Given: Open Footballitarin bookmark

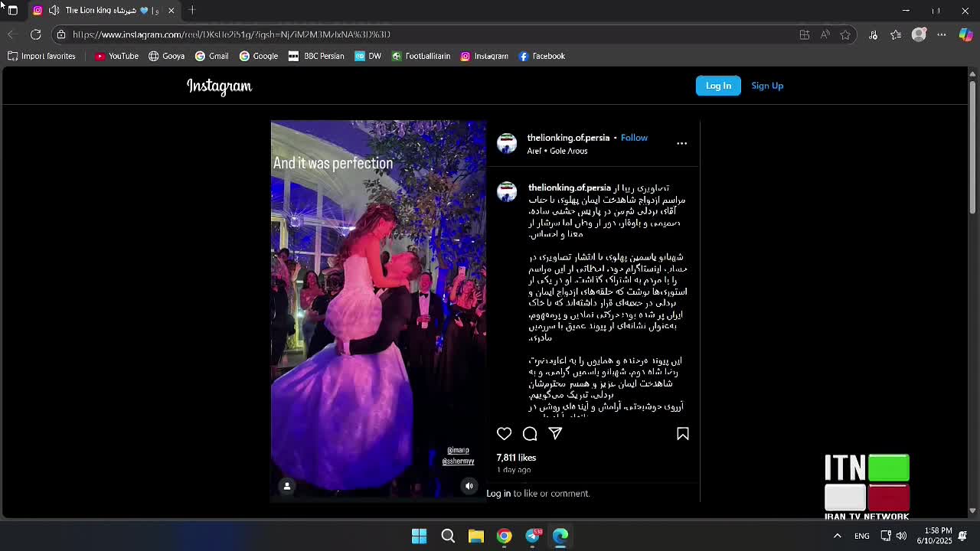Looking at the screenshot, I should (x=421, y=56).
